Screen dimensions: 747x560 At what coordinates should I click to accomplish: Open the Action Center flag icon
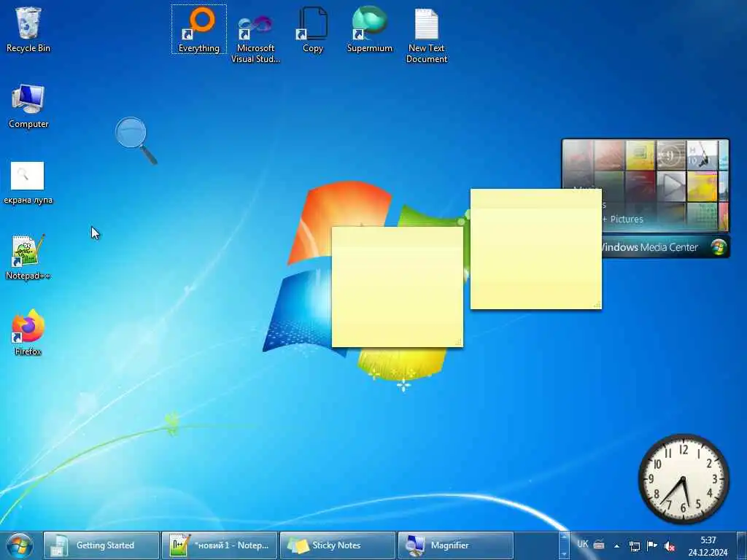651,545
